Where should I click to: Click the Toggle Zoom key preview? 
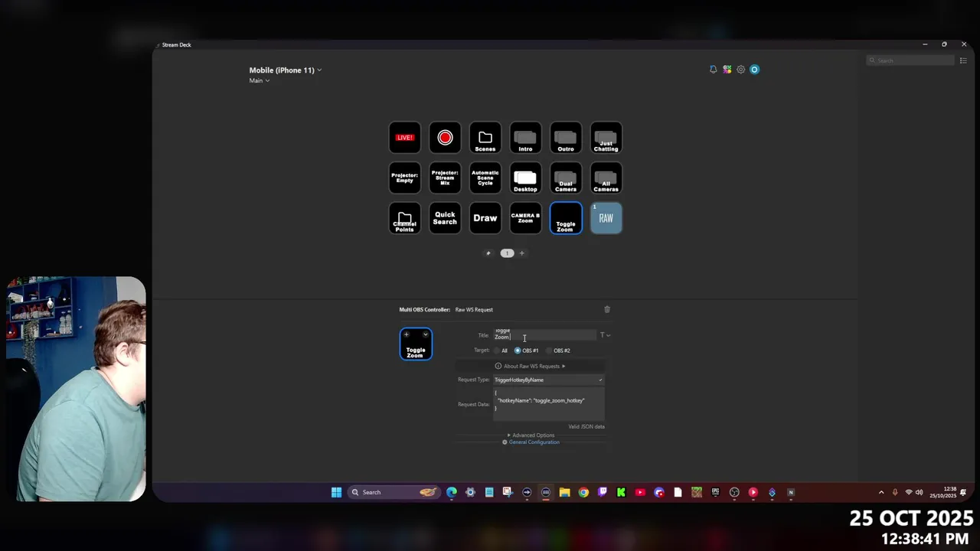tap(416, 344)
